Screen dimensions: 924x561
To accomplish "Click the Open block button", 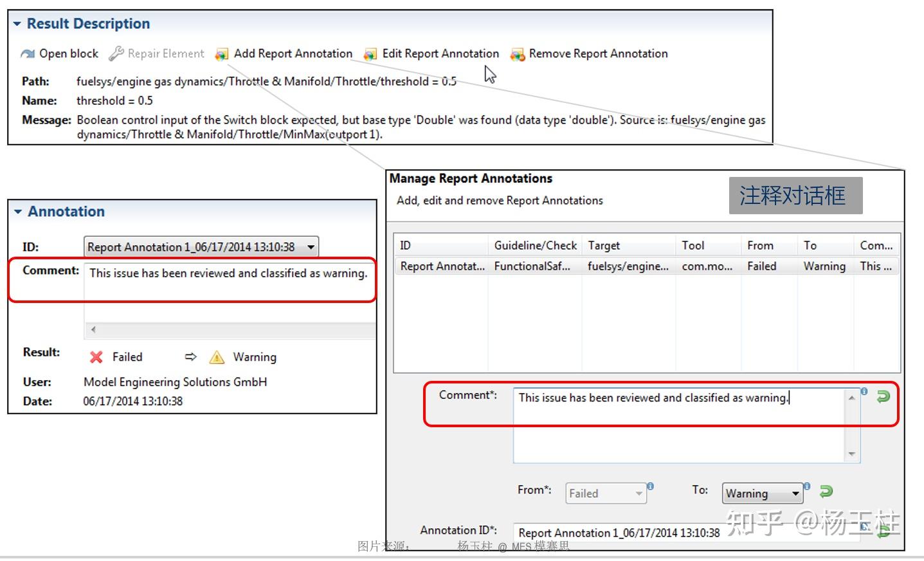I will click(59, 53).
